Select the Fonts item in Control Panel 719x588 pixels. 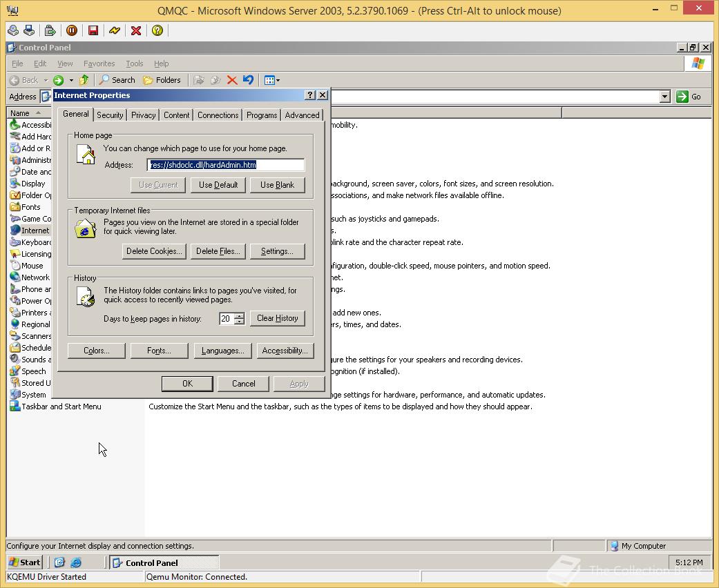click(26, 206)
